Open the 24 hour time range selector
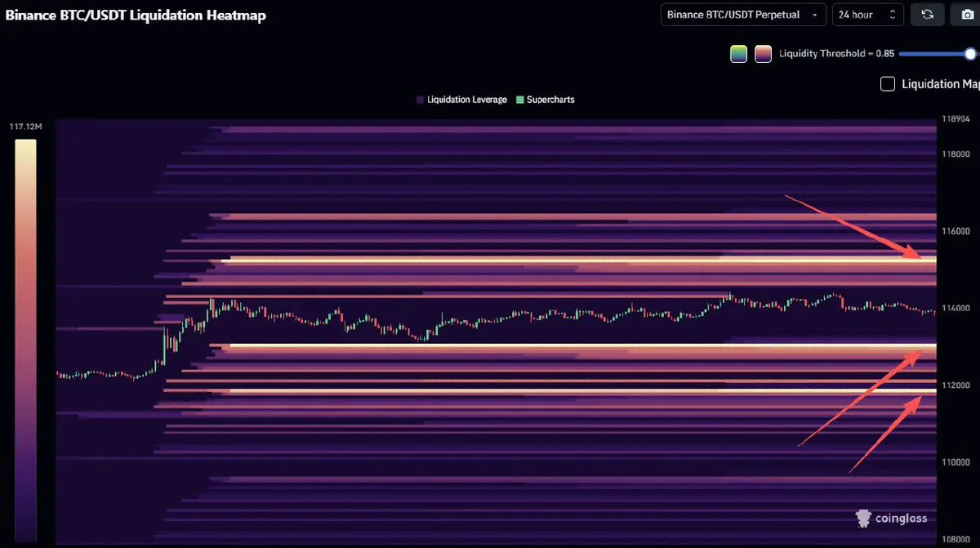 point(867,15)
